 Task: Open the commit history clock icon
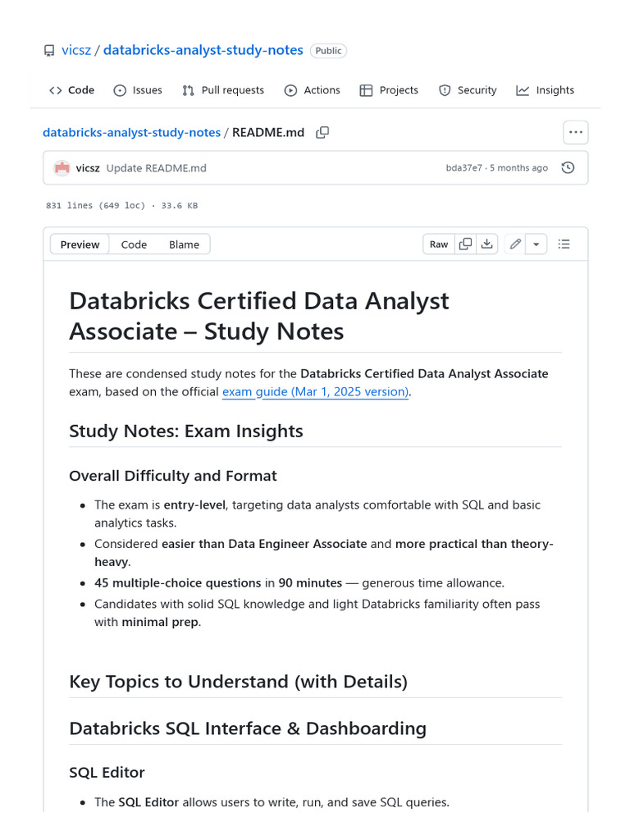pos(568,168)
